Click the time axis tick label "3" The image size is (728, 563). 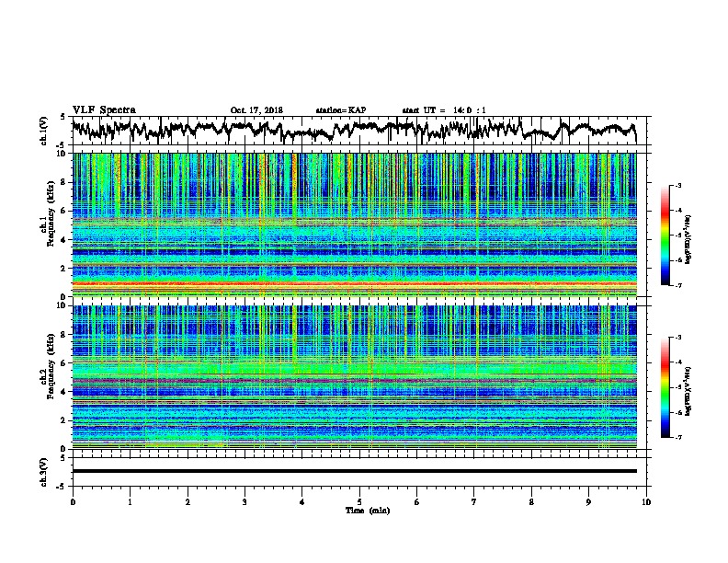(x=245, y=502)
